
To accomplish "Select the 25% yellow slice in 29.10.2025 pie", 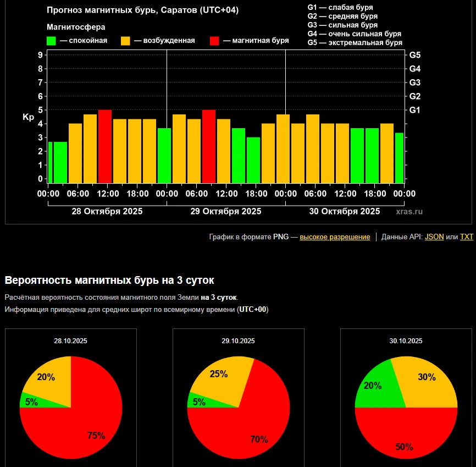I will (x=220, y=377).
